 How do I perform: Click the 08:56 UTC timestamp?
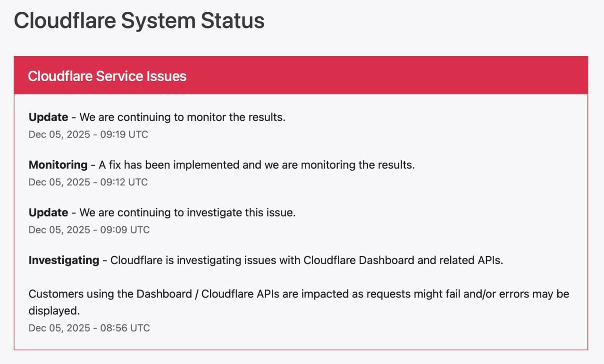89,328
